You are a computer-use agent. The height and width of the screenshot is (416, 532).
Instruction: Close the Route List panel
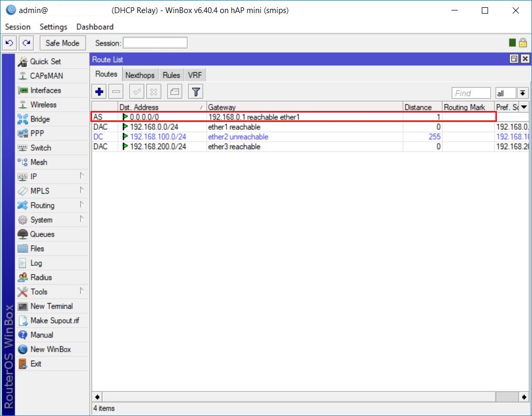tap(525, 59)
